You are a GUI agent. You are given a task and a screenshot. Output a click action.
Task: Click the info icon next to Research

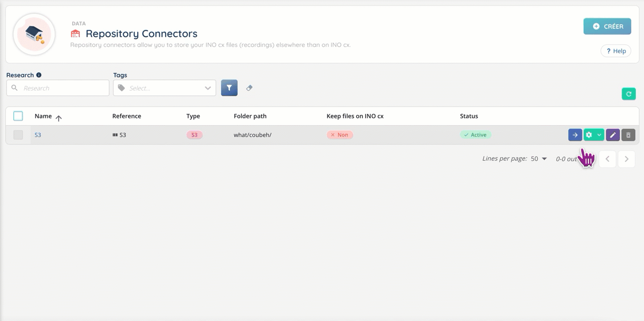[39, 75]
